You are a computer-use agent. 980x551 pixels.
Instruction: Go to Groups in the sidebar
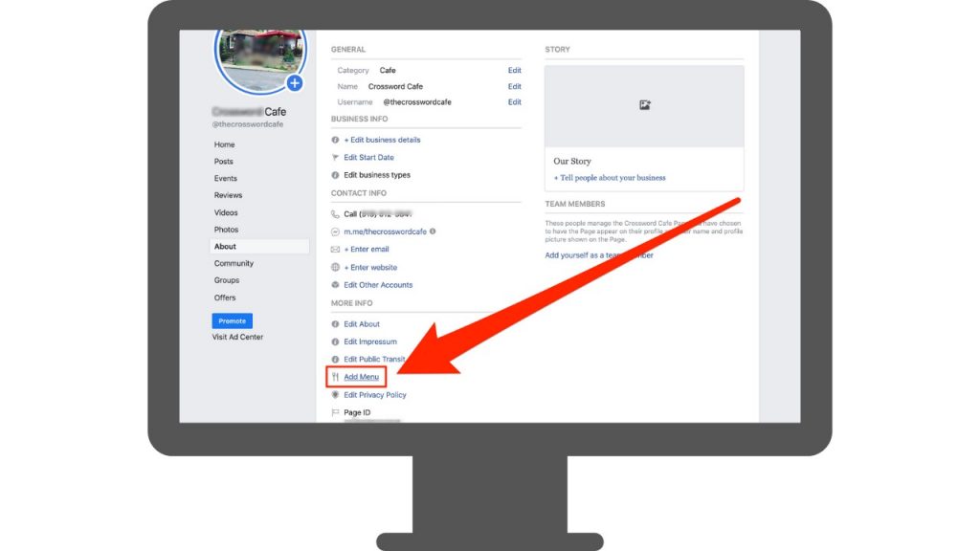pyautogui.click(x=227, y=280)
